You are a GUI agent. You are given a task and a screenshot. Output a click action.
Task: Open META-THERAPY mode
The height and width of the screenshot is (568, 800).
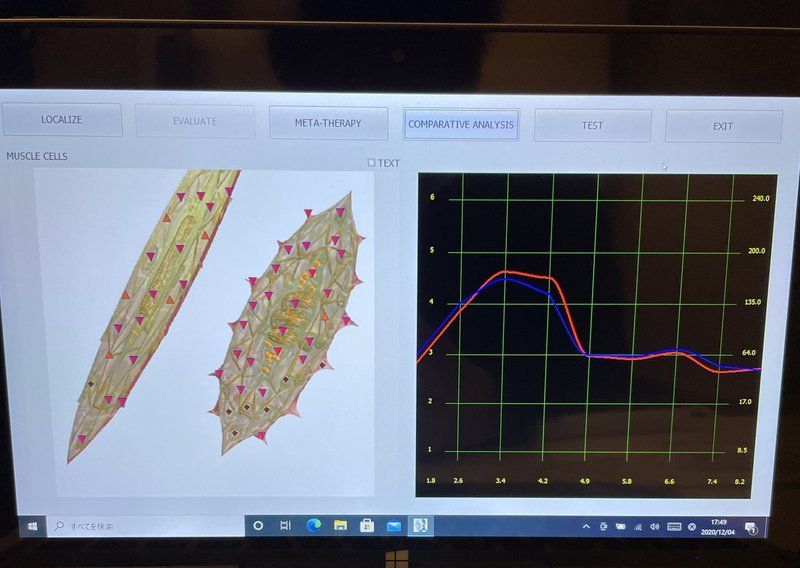click(x=328, y=123)
